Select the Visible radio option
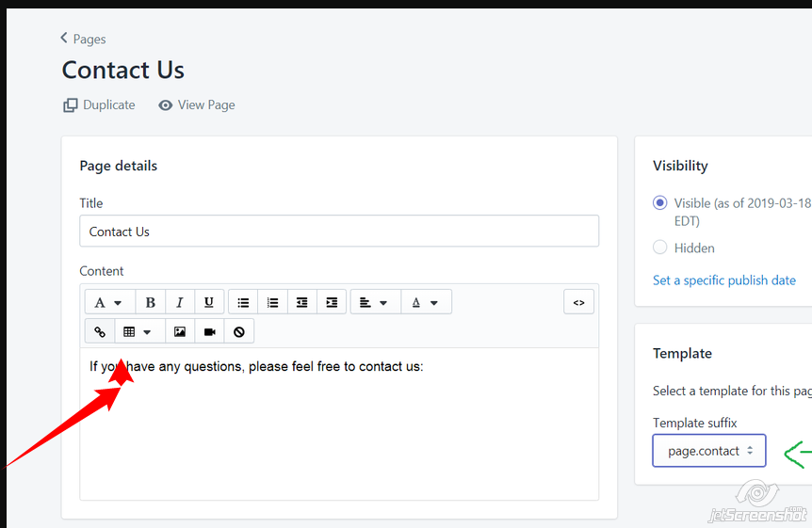This screenshot has width=812, height=528. tap(659, 203)
